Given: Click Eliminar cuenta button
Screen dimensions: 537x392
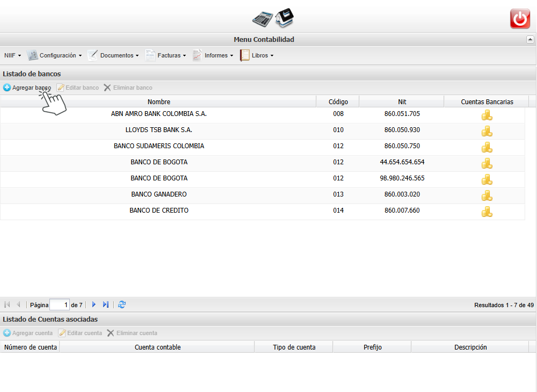Looking at the screenshot, I should pos(132,333).
